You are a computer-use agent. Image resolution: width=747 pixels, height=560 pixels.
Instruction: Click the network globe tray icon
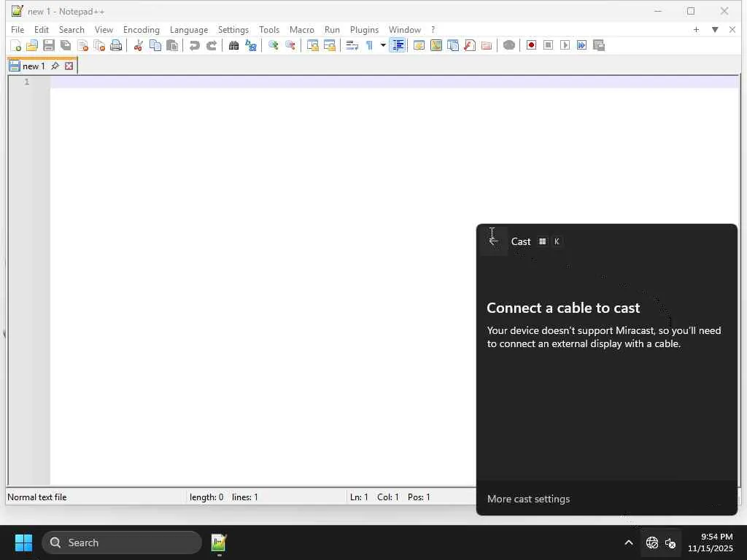651,542
